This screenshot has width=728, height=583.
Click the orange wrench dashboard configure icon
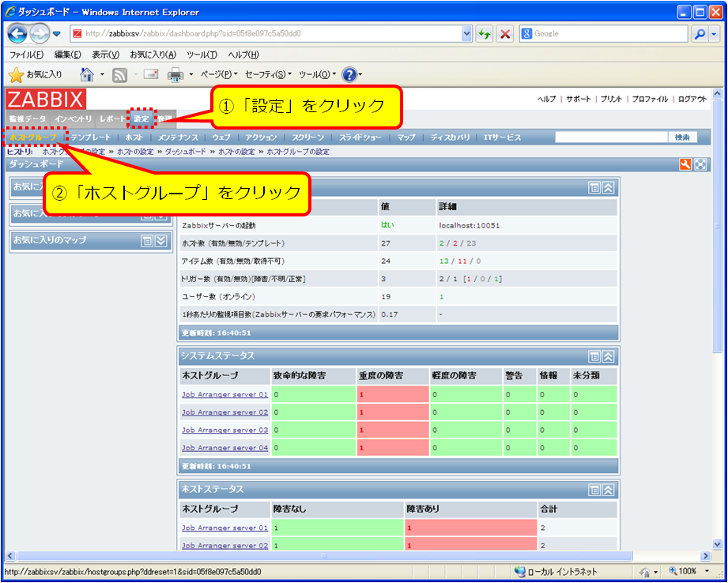pyautogui.click(x=685, y=164)
